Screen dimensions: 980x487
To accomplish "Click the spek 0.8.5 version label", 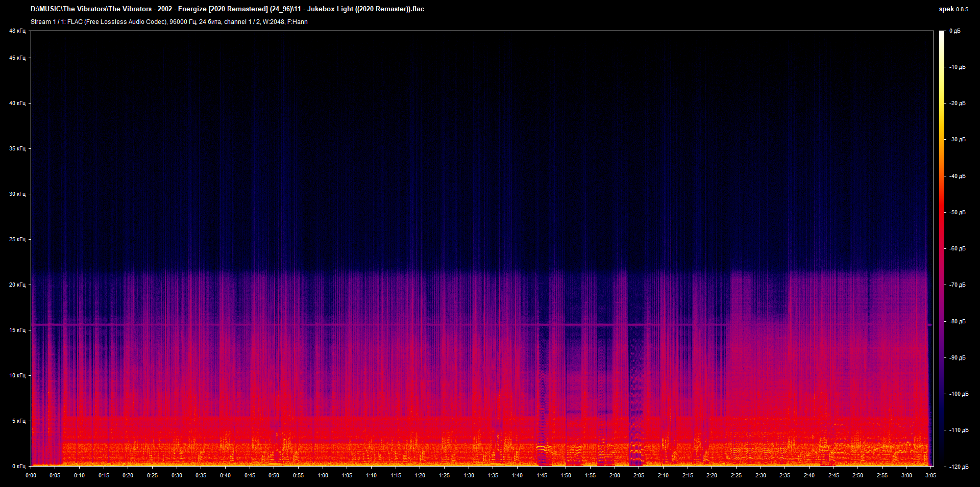I will (952, 9).
